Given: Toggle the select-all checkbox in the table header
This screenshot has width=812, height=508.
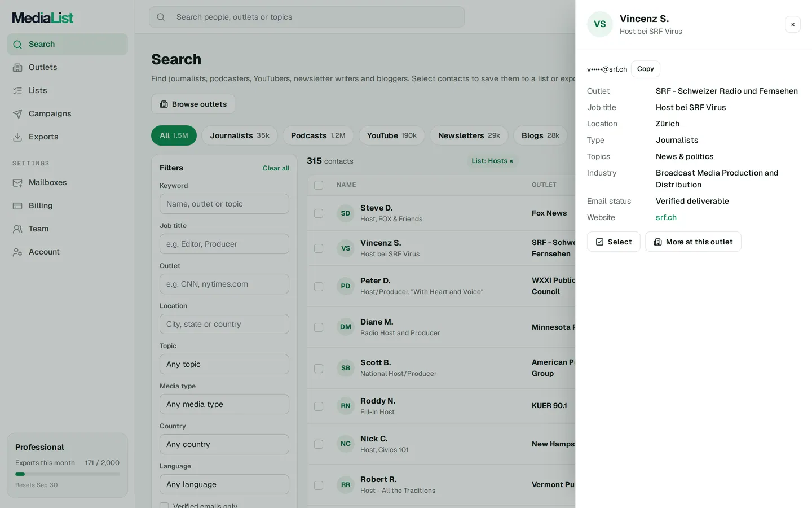Looking at the screenshot, I should (319, 185).
